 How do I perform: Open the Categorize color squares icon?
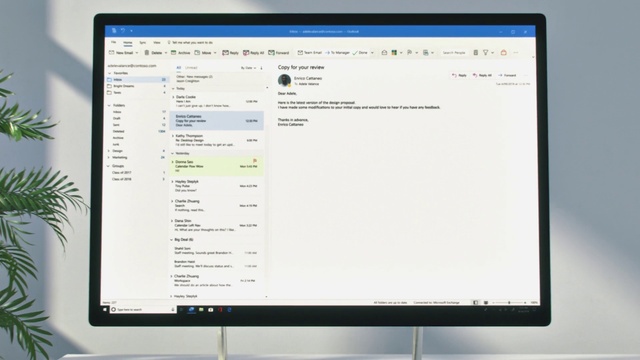(394, 53)
